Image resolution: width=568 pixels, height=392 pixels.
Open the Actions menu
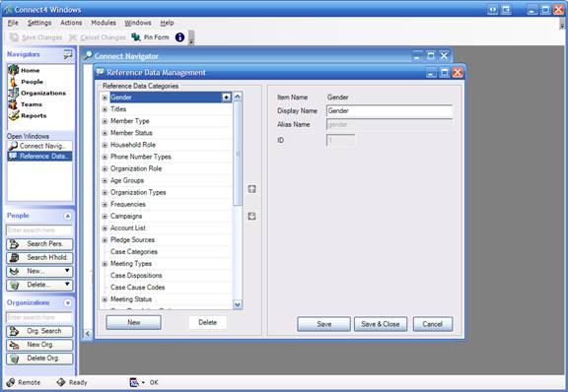click(x=71, y=23)
